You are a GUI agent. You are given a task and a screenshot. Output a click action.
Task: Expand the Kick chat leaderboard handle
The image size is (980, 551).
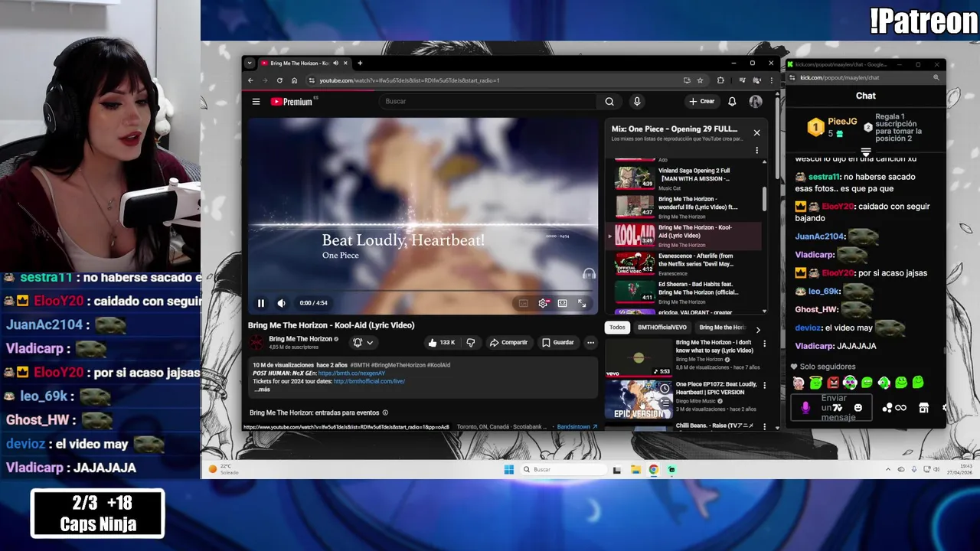866,152
